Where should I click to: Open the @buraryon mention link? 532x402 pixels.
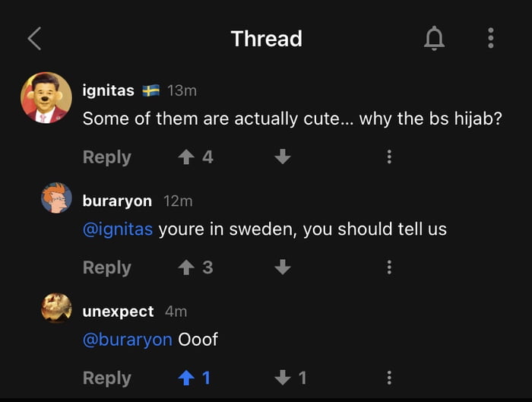tap(127, 339)
